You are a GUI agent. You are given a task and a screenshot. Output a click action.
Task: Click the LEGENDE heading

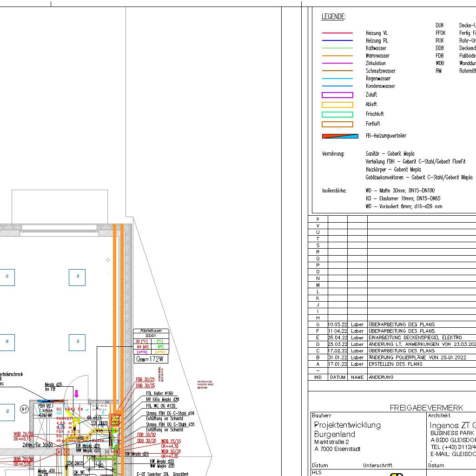click(333, 17)
